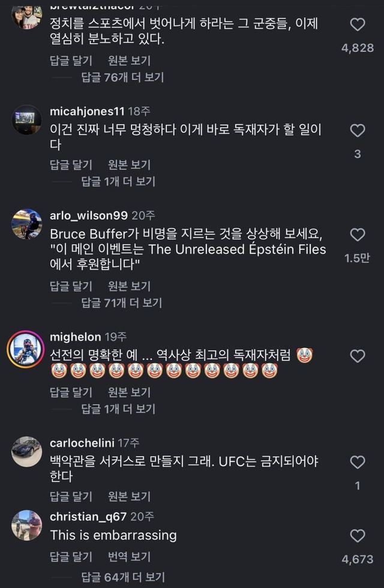Tap heart on carlochelini's comment

[x=358, y=462]
